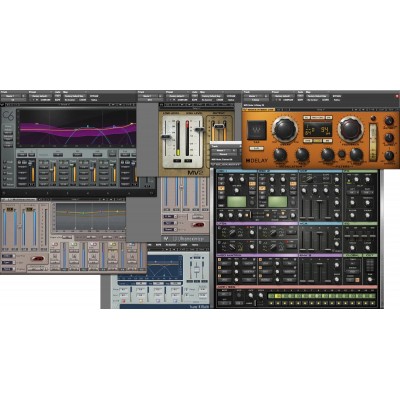Click the OSC 1 green display in Element synth
Image resolution: width=400 pixels, height=400 pixels.
(x=236, y=202)
